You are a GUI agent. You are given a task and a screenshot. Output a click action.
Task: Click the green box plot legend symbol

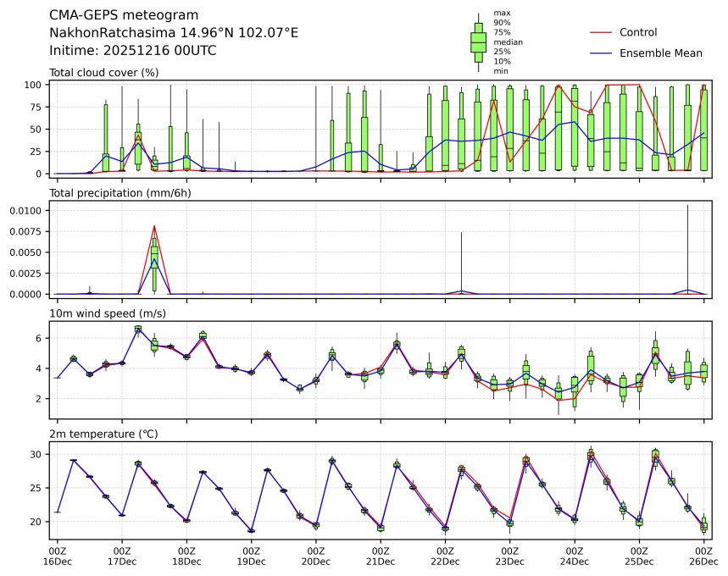click(478, 42)
